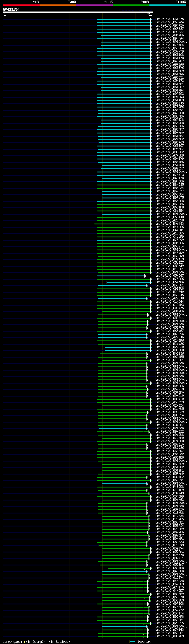The height and width of the screenshot is (644, 189).
Task: Click label UniRef100_A2XMW2
Action: coord(170,139)
